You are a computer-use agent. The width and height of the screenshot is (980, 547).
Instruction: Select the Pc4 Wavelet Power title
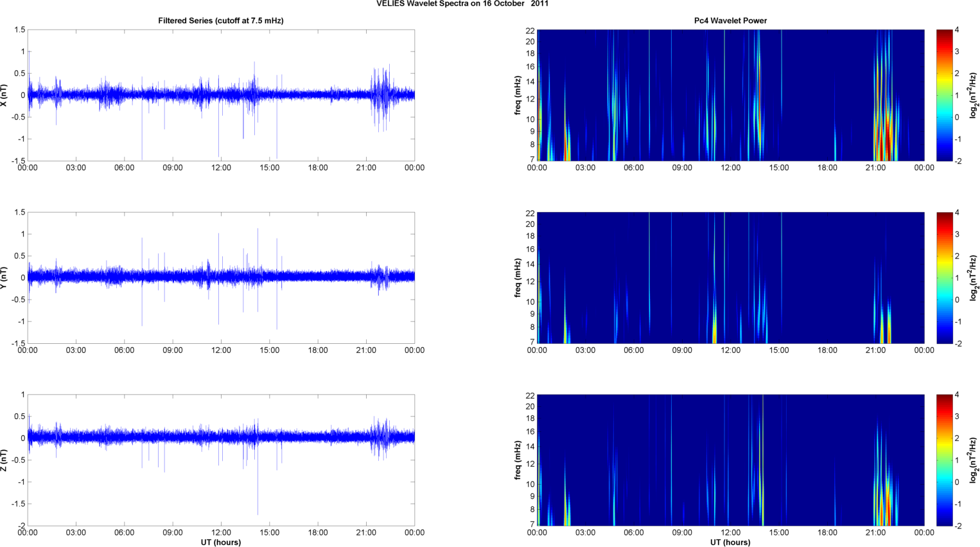(730, 21)
